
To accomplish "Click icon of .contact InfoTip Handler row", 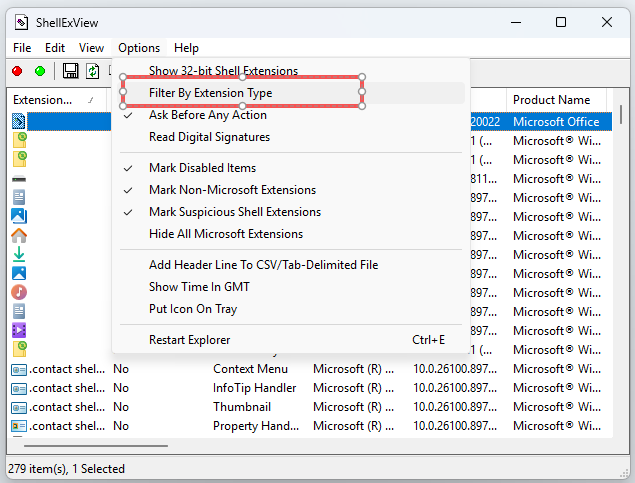I will (x=19, y=388).
